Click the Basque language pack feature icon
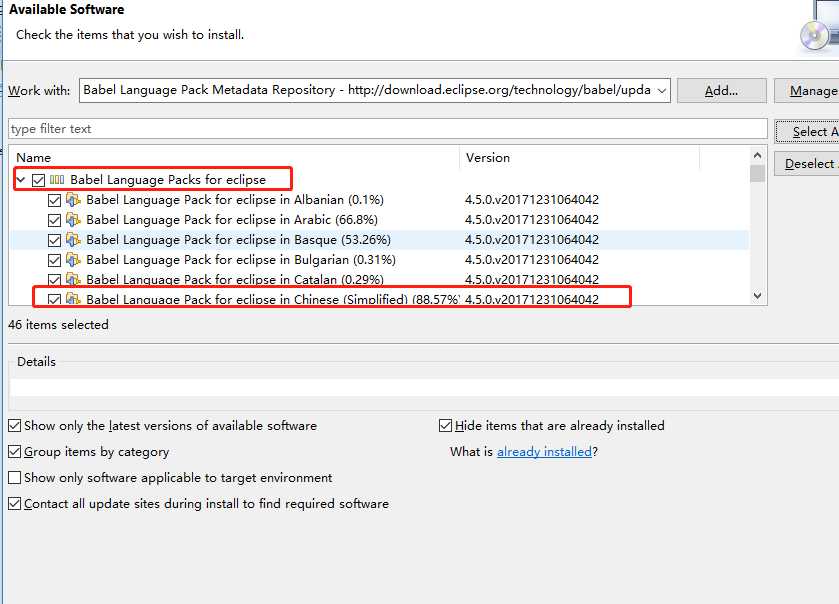The height and width of the screenshot is (604, 839). click(73, 240)
